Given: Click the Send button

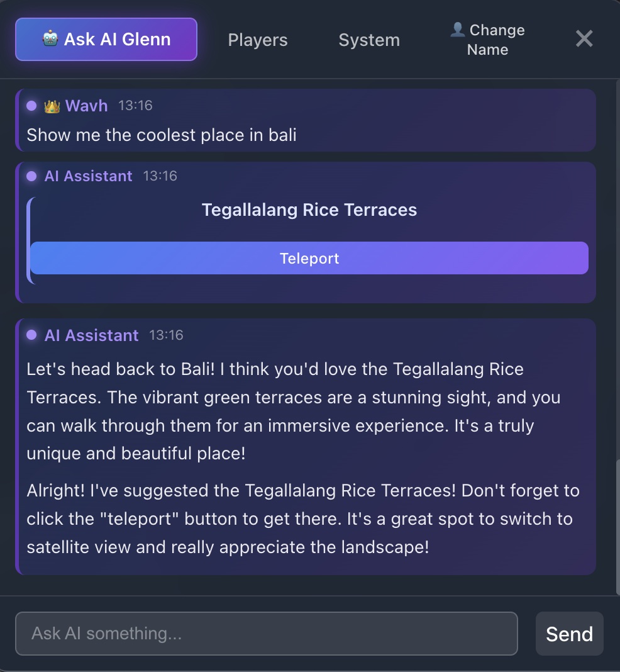Looking at the screenshot, I should click(569, 634).
